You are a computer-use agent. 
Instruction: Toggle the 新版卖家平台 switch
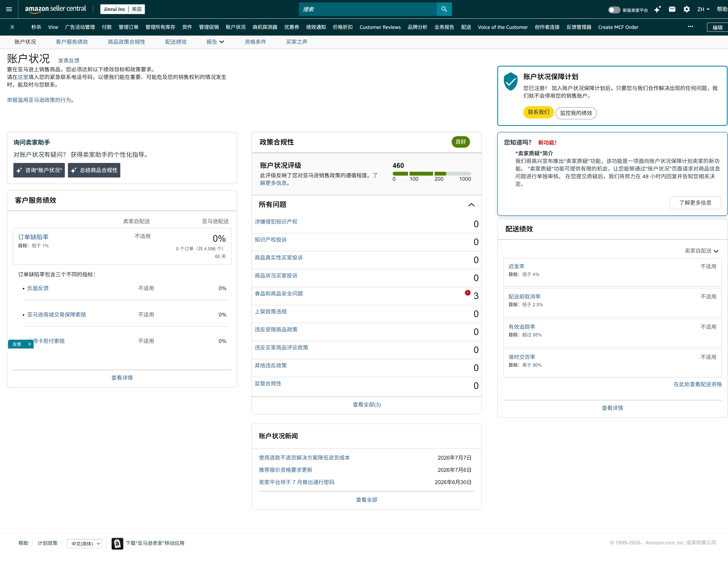(614, 10)
